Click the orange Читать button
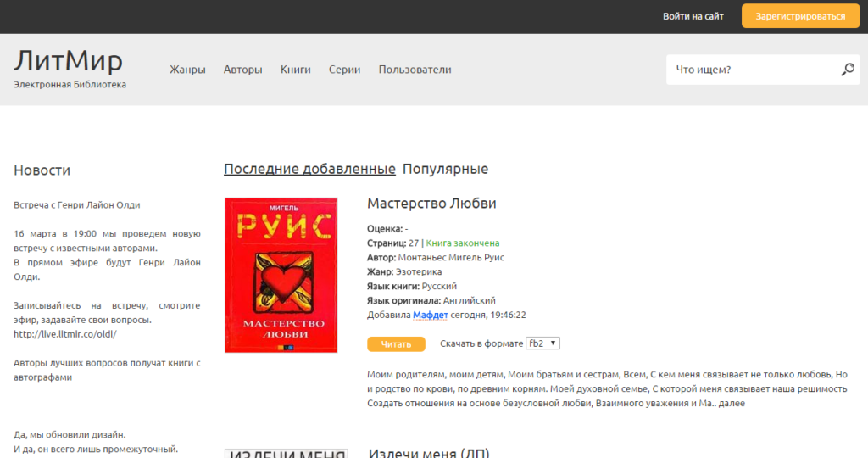The height and width of the screenshot is (458, 868). (396, 343)
